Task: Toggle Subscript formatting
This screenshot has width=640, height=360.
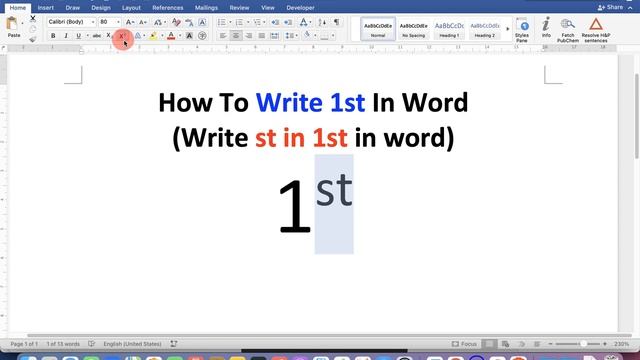Action: pos(109,36)
